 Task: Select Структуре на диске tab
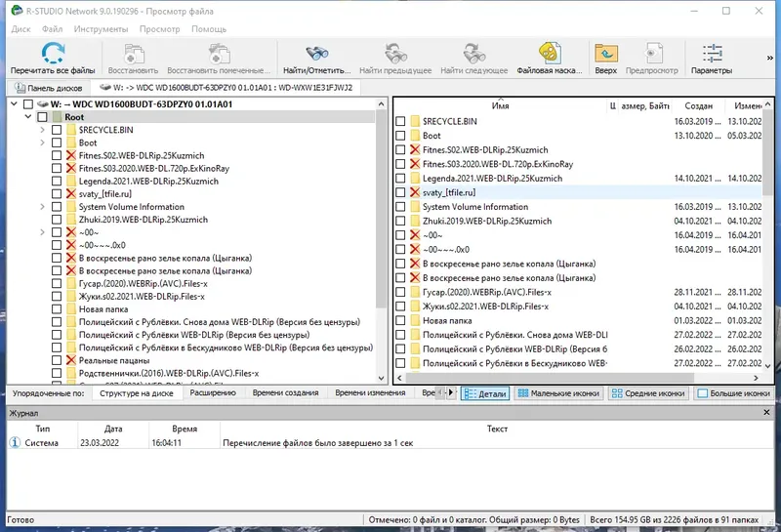coord(137,393)
